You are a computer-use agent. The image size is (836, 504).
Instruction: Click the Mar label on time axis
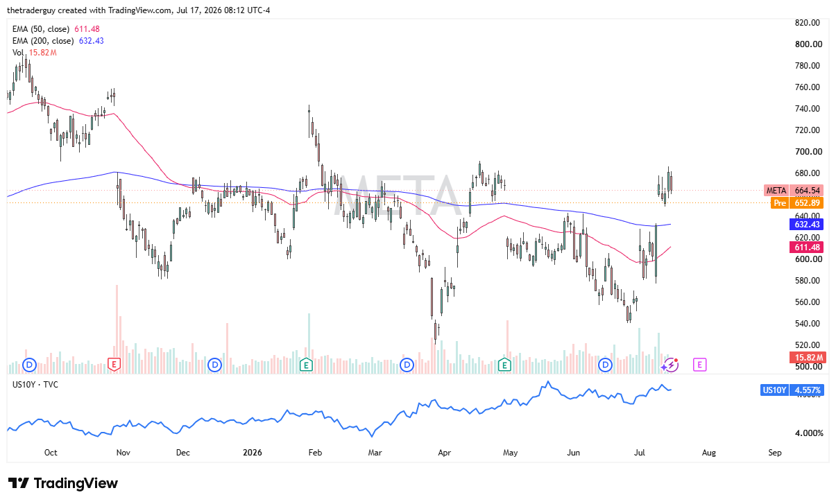375,453
